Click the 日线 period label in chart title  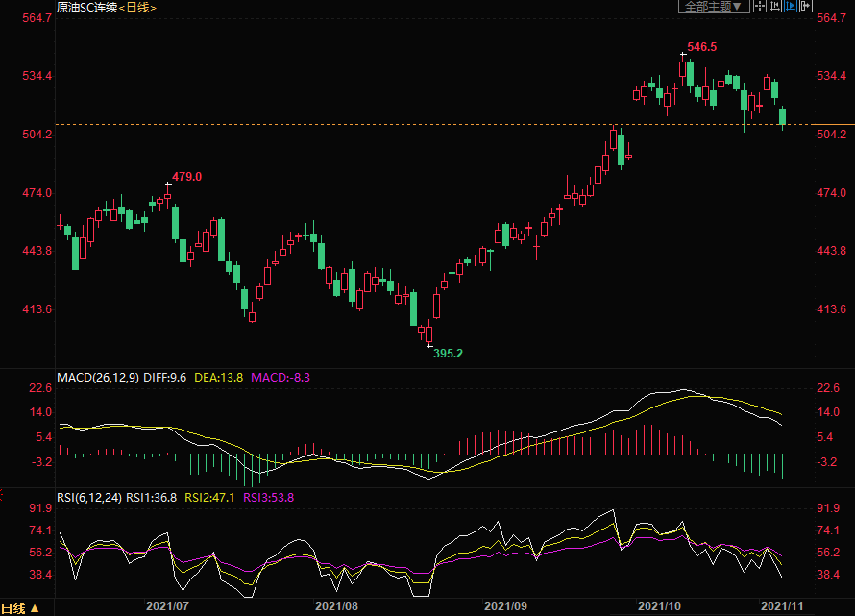click(136, 8)
